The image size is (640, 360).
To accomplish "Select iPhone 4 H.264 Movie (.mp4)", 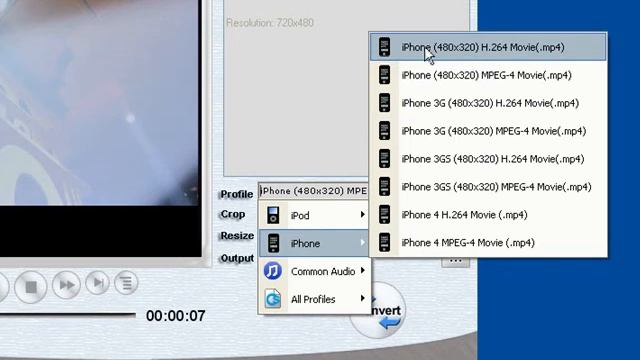I will point(488,215).
